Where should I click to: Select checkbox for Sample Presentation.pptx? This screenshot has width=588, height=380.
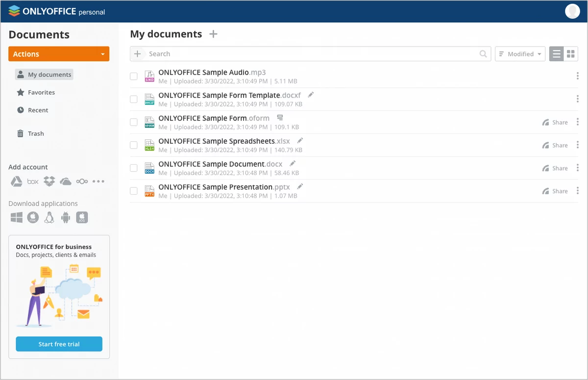click(x=133, y=191)
